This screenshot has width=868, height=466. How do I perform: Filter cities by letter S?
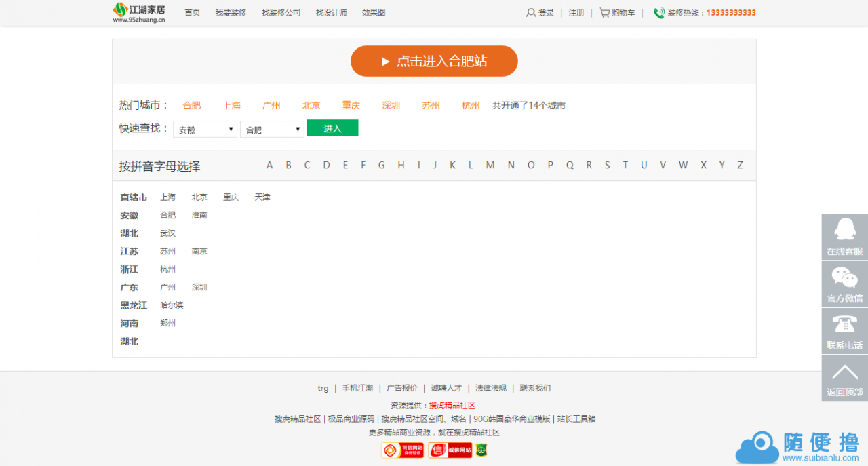point(607,165)
